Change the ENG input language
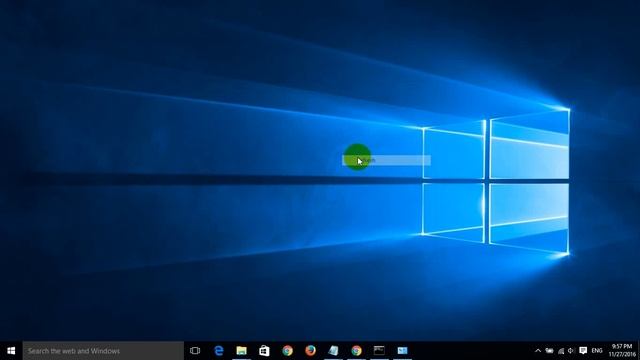Image resolution: width=640 pixels, height=360 pixels. (x=597, y=351)
